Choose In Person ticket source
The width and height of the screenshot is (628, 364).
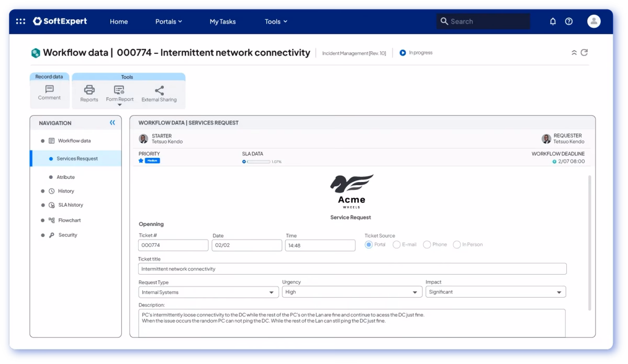pos(457,245)
